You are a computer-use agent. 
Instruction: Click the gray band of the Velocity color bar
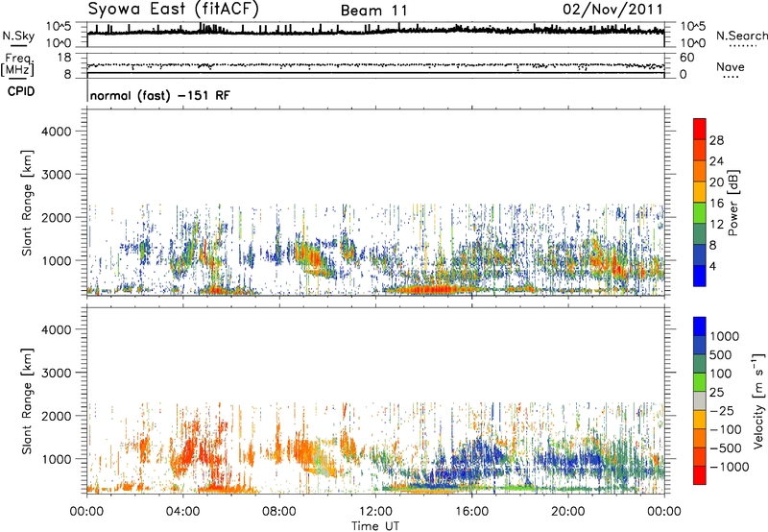click(700, 401)
